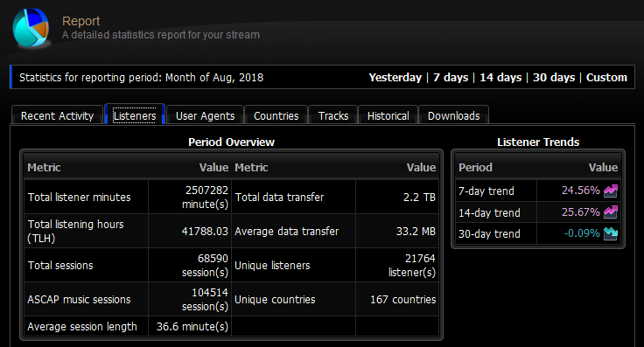Set the period to 14 days
Screen dimensions: 644x347
tap(500, 78)
